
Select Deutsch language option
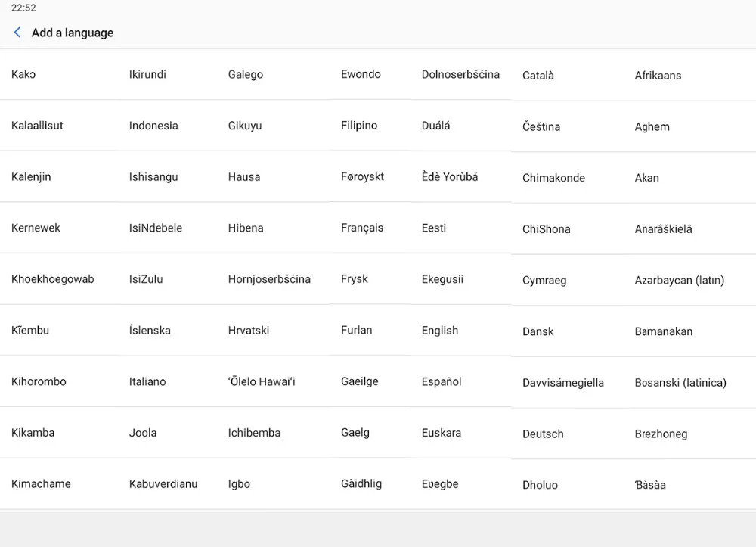[x=543, y=434]
